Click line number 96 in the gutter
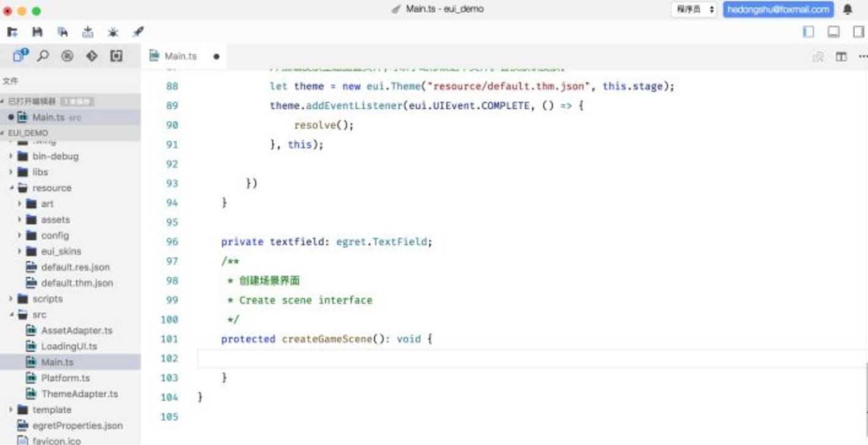 tap(172, 242)
